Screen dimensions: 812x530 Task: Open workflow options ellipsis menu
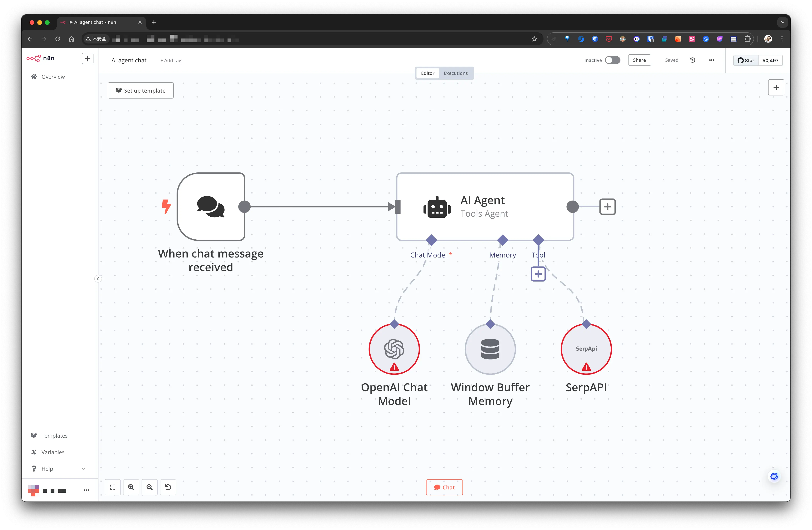tap(712, 60)
